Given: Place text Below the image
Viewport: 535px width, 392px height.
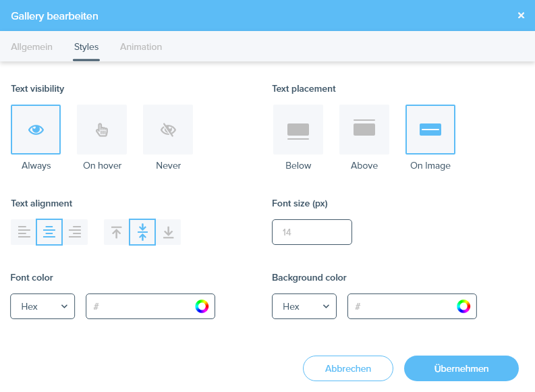Looking at the screenshot, I should pos(298,130).
